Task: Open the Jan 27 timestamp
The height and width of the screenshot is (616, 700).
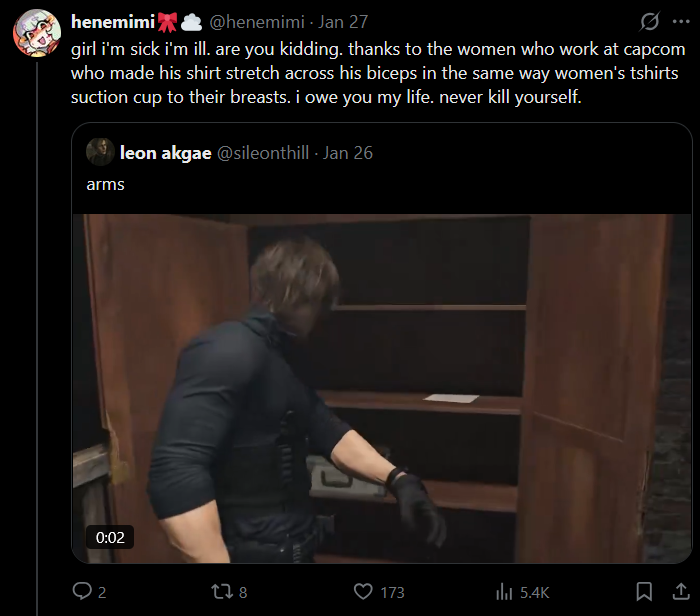Action: coord(343,22)
